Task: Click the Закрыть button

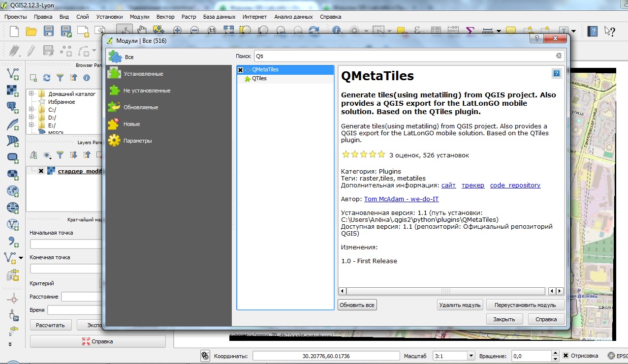Action: [504, 319]
